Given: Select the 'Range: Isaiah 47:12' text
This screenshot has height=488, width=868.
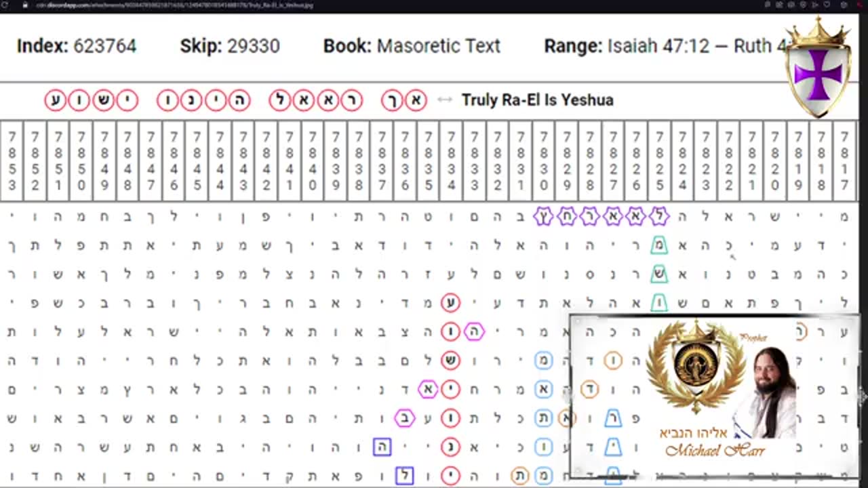Looking at the screenshot, I should pos(627,46).
